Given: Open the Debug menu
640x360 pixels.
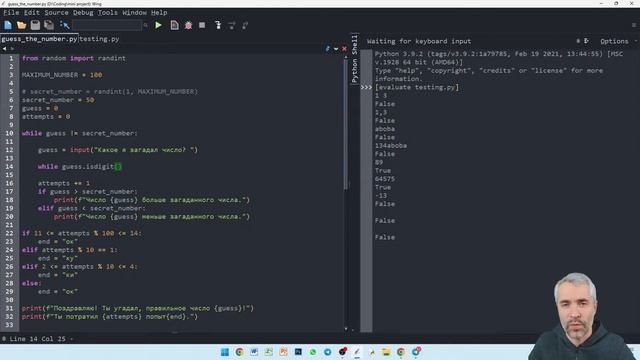Looking at the screenshot, I should click(83, 13).
